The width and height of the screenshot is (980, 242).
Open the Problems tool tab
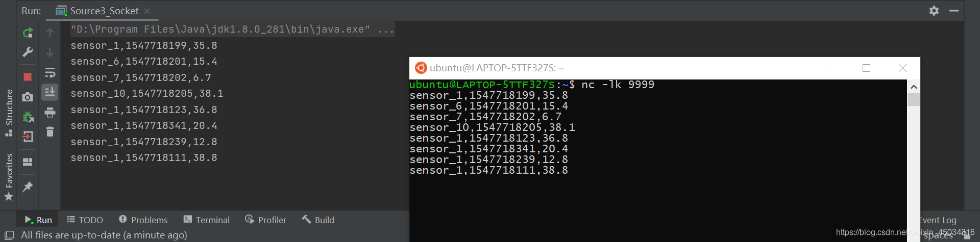(143, 220)
